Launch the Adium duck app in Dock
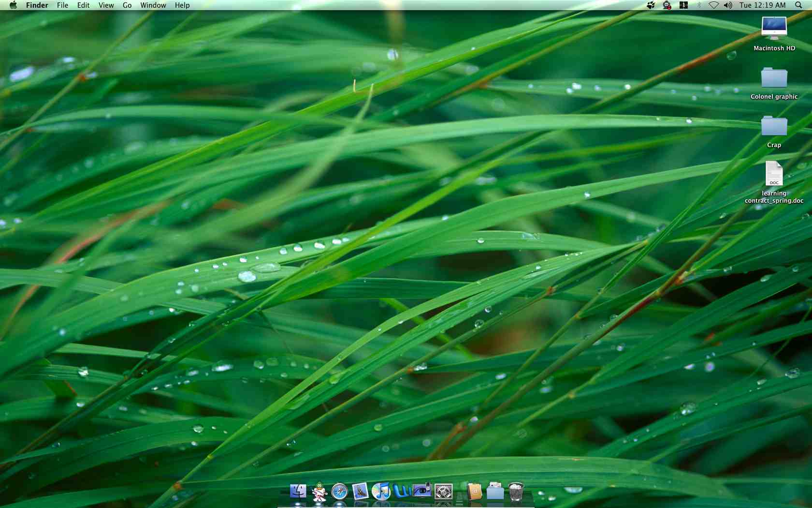812x508 pixels. (319, 492)
